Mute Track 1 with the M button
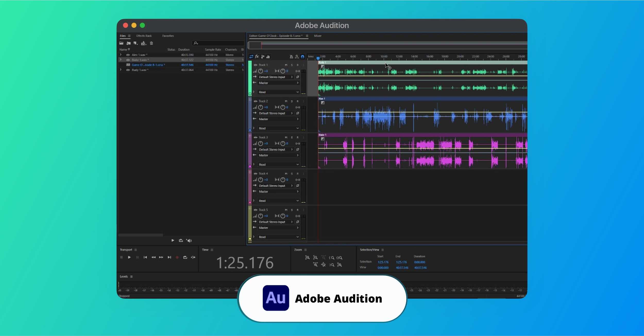 286,65
